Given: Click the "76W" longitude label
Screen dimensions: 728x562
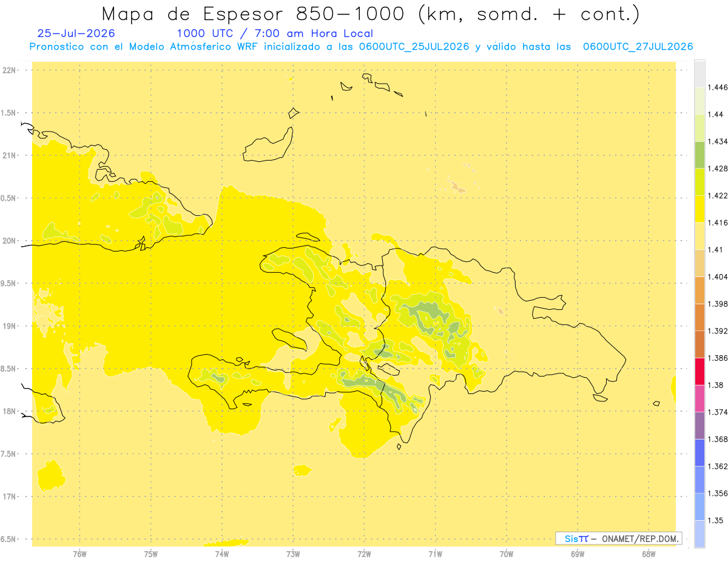Looking at the screenshot, I should point(79,553).
